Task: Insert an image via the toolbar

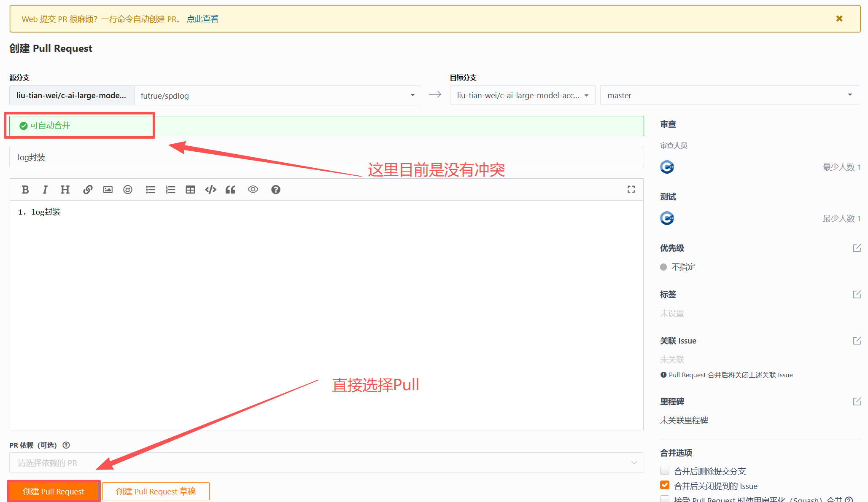Action: (108, 190)
